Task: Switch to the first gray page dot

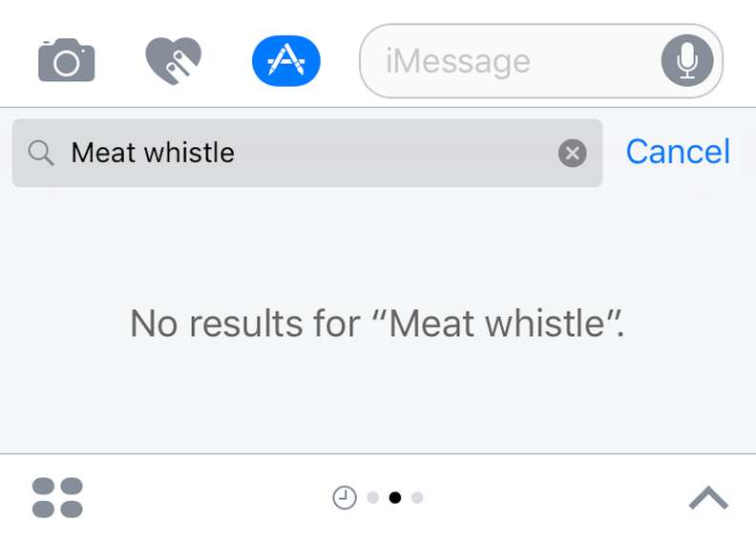Action: click(x=372, y=497)
